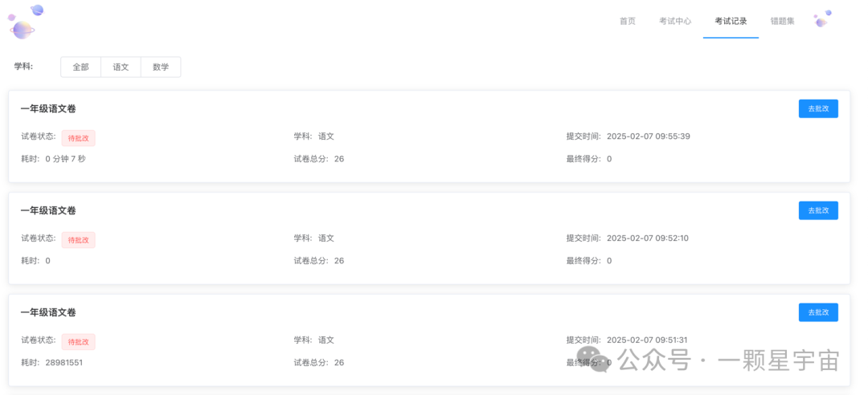868x395 pixels.
Task: Select the record card with 耗时 28981551
Action: point(429,340)
